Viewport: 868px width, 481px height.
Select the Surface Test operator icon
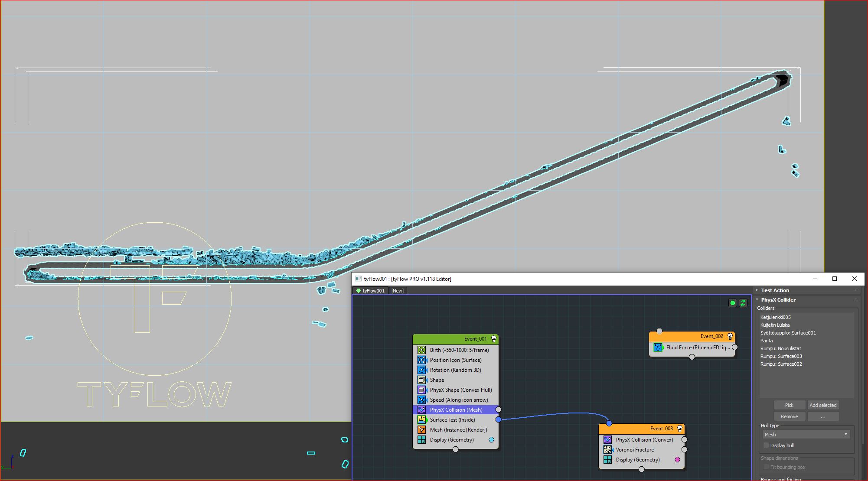pos(421,419)
